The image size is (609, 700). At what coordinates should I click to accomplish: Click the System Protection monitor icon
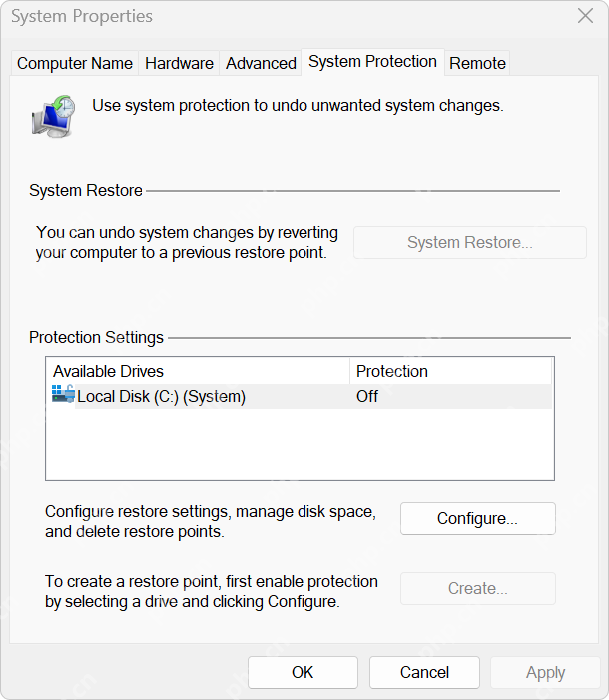[54, 116]
